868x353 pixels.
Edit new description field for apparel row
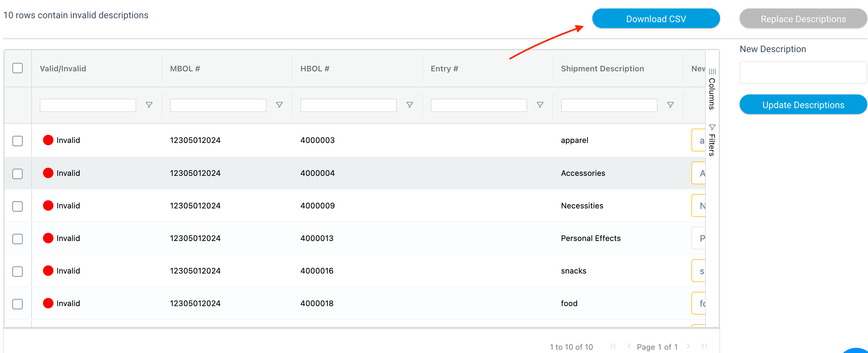tap(699, 140)
